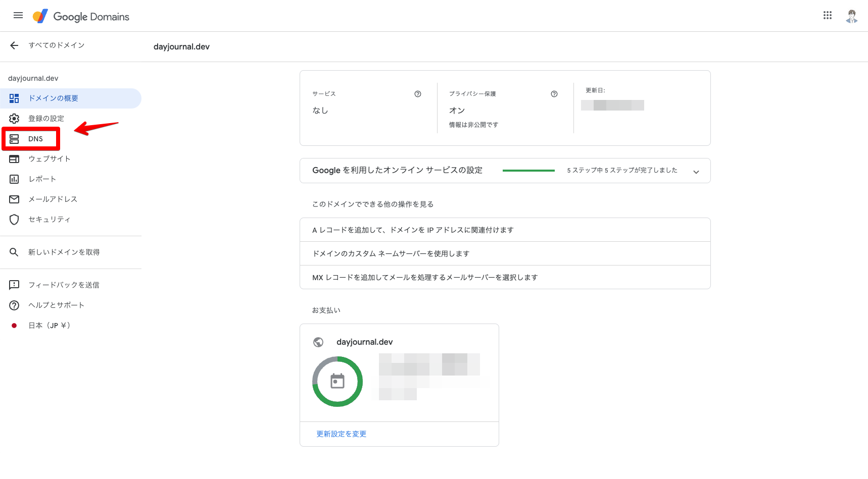Open the Google apps grid

click(828, 15)
